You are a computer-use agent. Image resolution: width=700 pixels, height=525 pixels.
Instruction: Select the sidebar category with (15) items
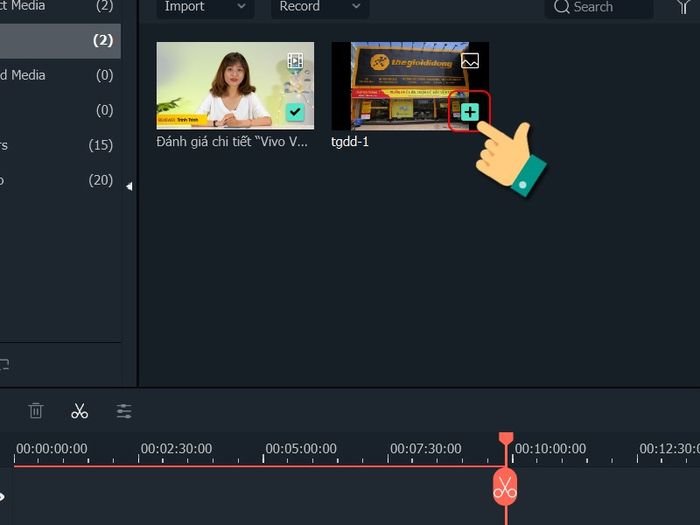point(60,145)
